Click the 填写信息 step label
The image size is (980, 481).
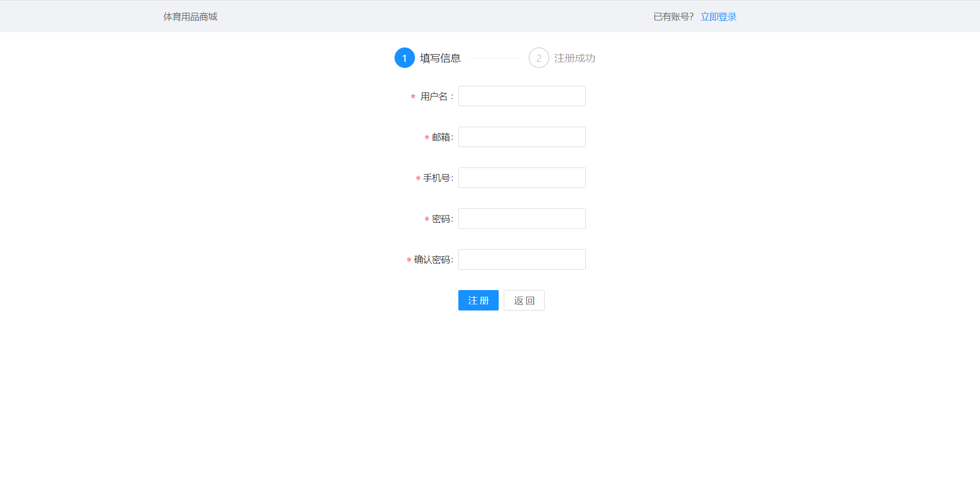440,58
